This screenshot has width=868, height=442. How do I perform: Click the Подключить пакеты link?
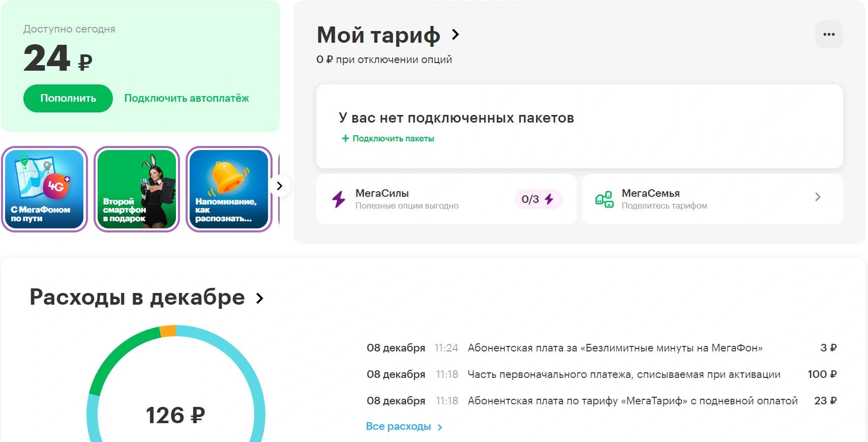point(393,138)
